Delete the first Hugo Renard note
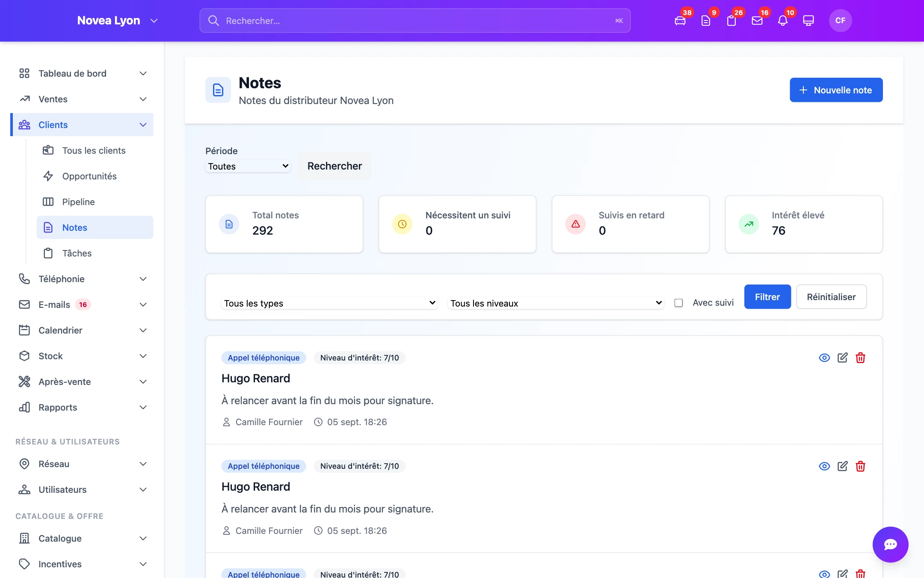 coord(860,358)
